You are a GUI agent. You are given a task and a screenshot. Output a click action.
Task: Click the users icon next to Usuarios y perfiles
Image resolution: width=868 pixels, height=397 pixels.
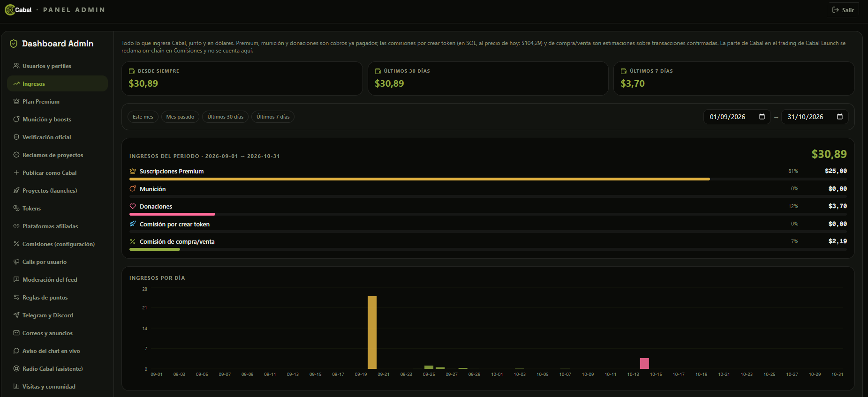pos(16,66)
